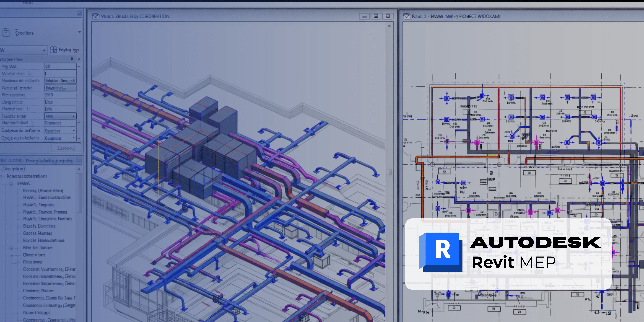Click the Properties list scroll-up arrow

click(x=79, y=59)
